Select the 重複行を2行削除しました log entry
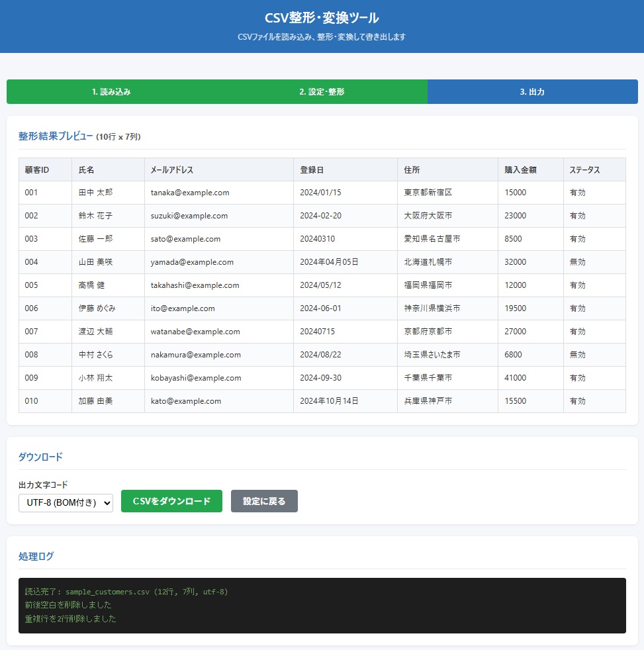The image size is (644, 650). click(69, 619)
